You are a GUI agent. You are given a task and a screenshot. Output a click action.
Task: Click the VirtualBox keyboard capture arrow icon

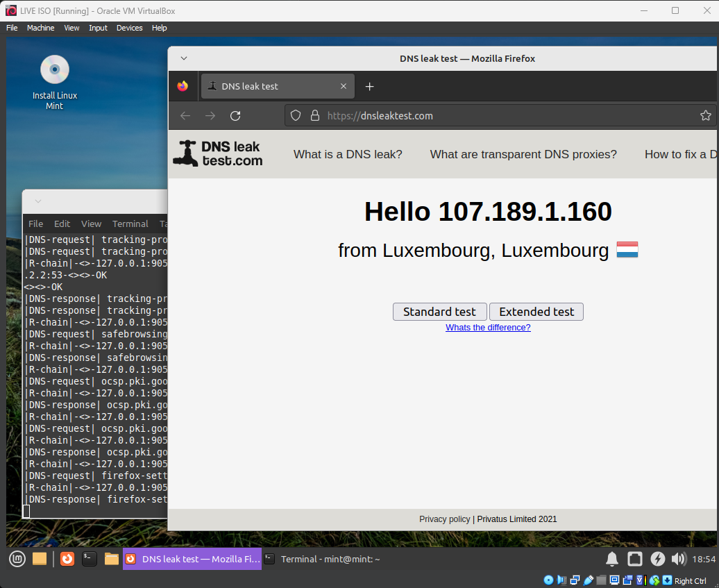pos(668,580)
